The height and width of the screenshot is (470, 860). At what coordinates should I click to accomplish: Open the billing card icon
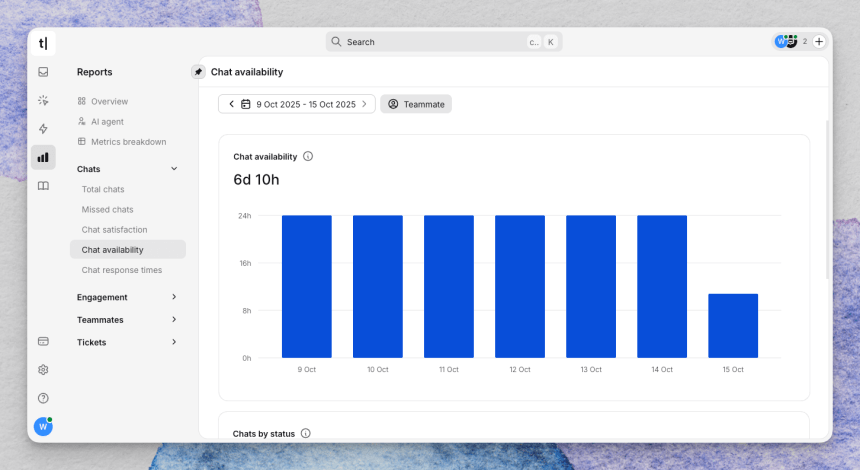[43, 341]
